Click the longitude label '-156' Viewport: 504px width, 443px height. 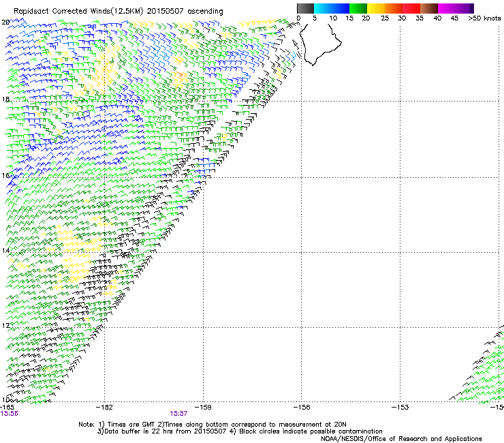[302, 407]
